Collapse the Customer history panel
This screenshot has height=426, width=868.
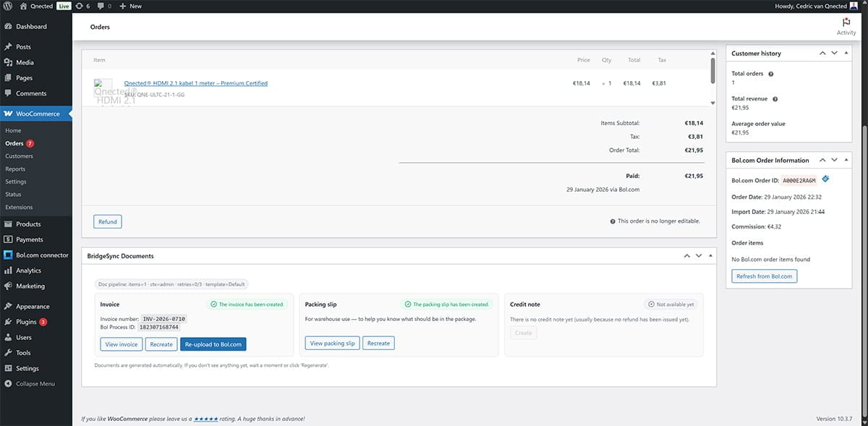pyautogui.click(x=846, y=53)
